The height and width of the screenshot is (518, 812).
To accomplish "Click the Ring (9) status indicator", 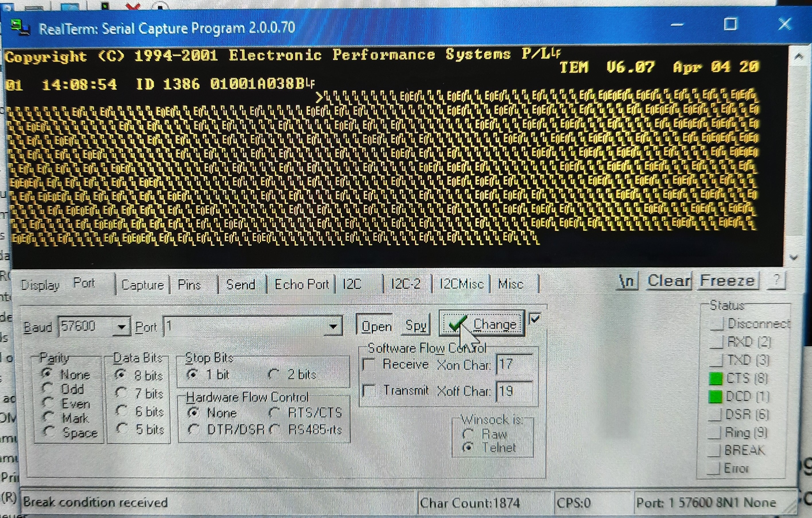I will tap(714, 433).
